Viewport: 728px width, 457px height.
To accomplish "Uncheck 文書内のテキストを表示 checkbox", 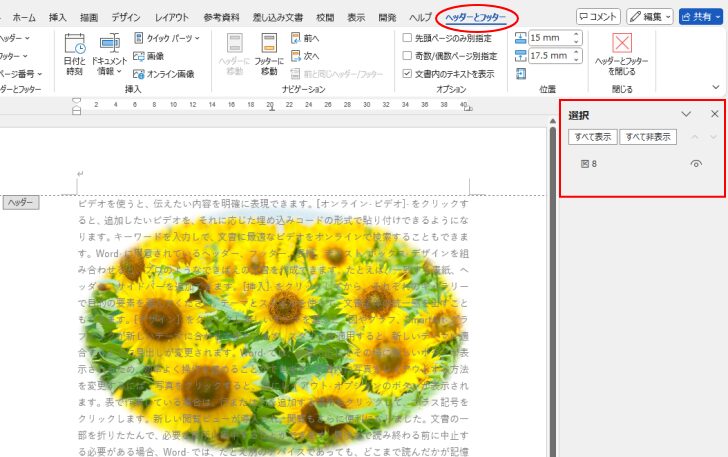I will [407, 73].
